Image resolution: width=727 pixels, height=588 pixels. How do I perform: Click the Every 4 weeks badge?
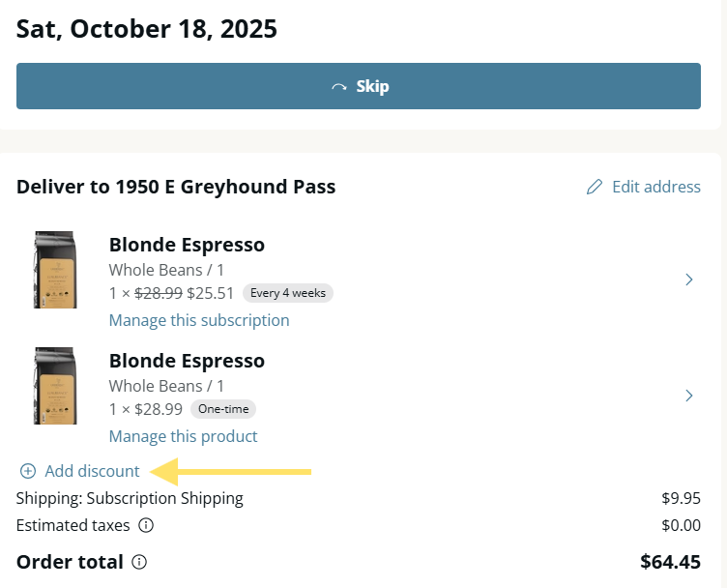click(x=288, y=293)
